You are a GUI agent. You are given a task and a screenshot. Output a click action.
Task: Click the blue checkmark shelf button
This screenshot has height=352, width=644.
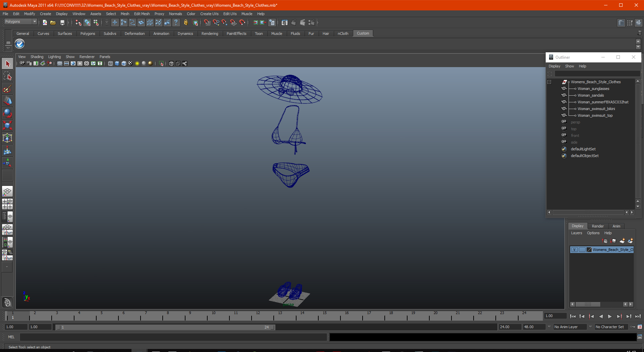(x=20, y=44)
